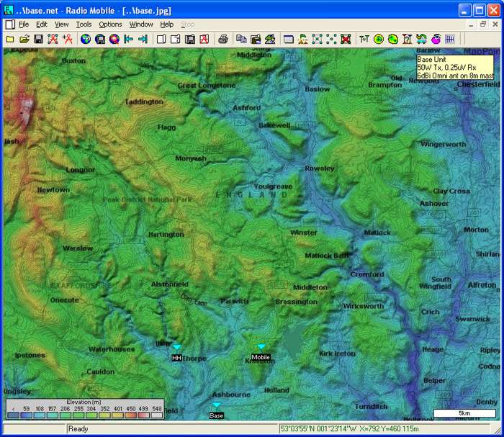Viewport: 504px width, 437px height.
Task: Click the Radio Mobile title bar icon
Action: [9, 10]
